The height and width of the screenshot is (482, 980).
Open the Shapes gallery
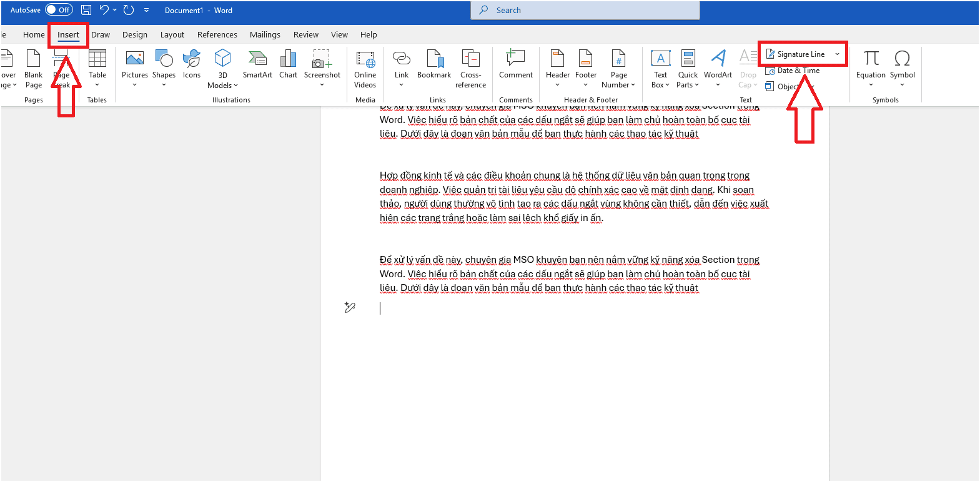[164, 67]
